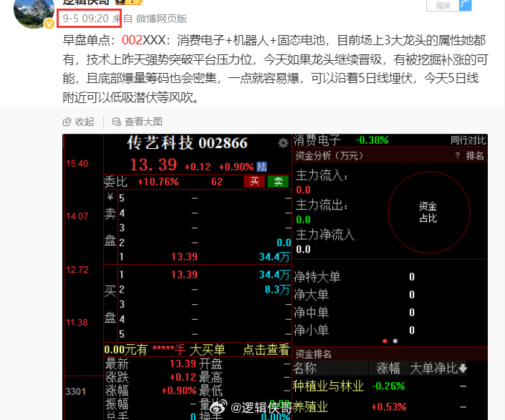This screenshot has width=505, height=420.
Task: Click the green 卖 sell button
Action: click(278, 182)
